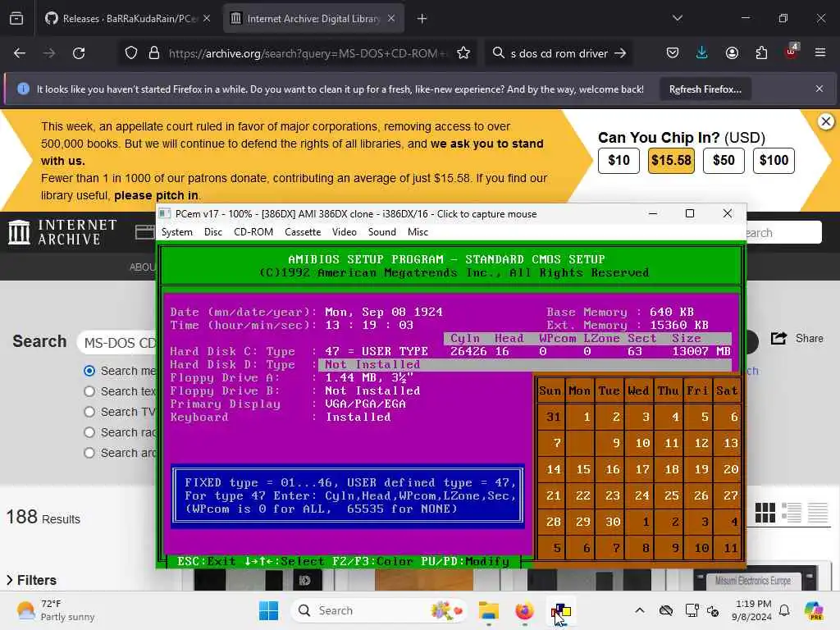Open Windows Start menu
Image resolution: width=840 pixels, height=630 pixels.
coord(268,610)
